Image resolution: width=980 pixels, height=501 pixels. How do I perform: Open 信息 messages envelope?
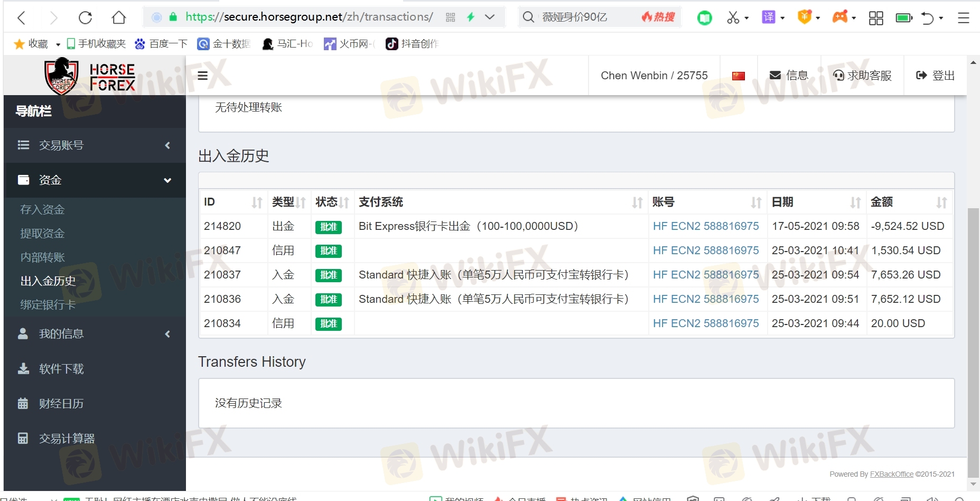pyautogui.click(x=789, y=76)
